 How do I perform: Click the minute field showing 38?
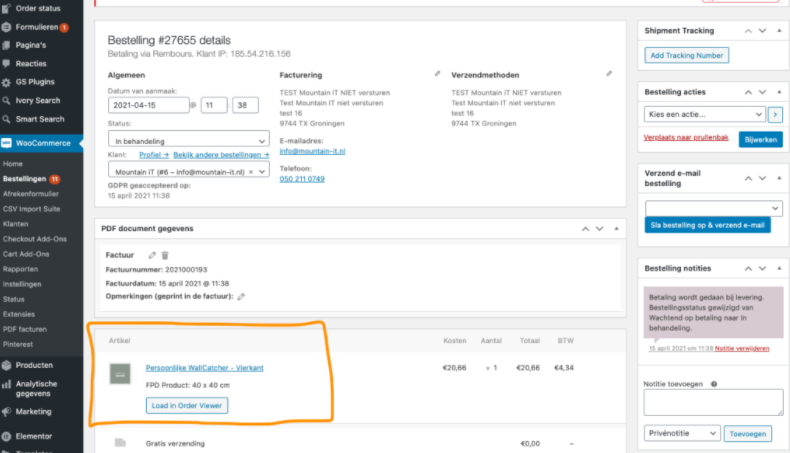click(245, 105)
